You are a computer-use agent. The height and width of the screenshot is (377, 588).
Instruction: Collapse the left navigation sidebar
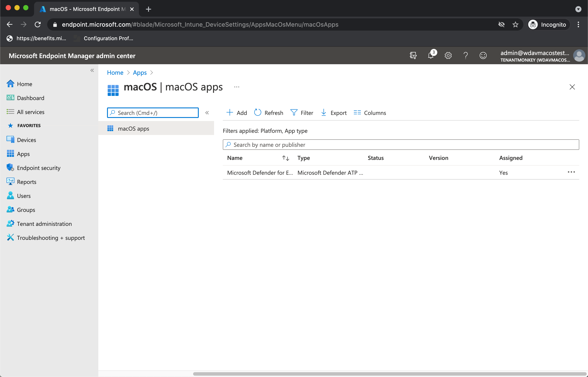[92, 71]
